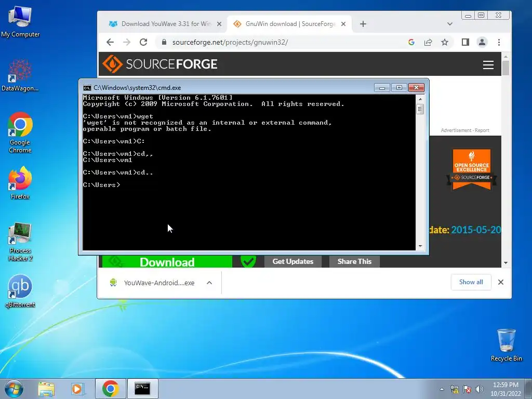Viewport: 532px width, 399px height.
Task: Click Chrome forward navigation arrow
Action: click(127, 42)
